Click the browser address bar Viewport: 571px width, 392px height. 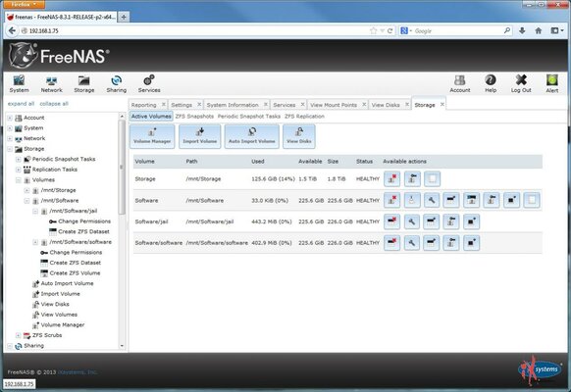pyautogui.click(x=195, y=31)
